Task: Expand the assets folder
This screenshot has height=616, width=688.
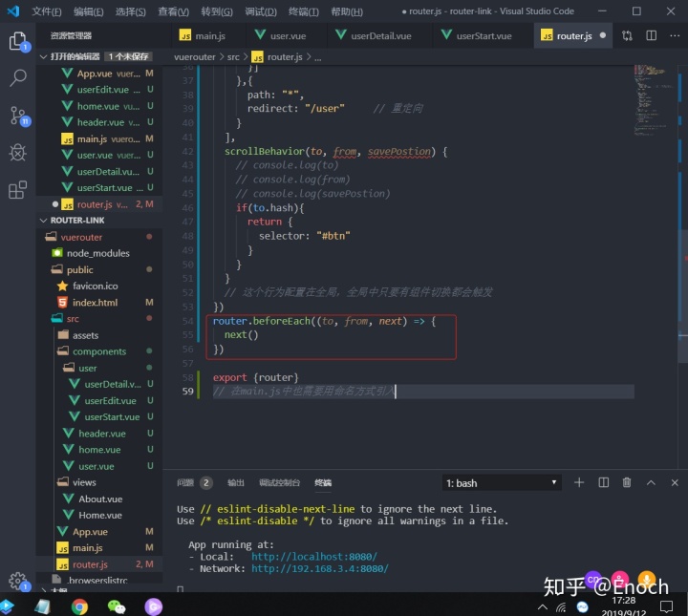Action: (x=85, y=335)
